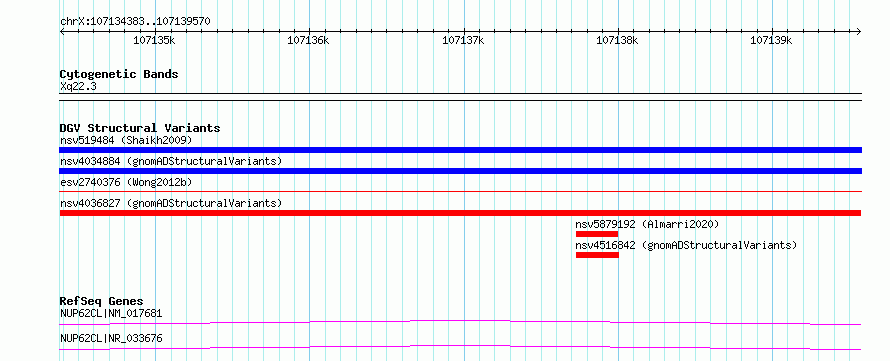Select the 107137k ruler tick
Viewport: 890px width, 361px height.
click(463, 40)
